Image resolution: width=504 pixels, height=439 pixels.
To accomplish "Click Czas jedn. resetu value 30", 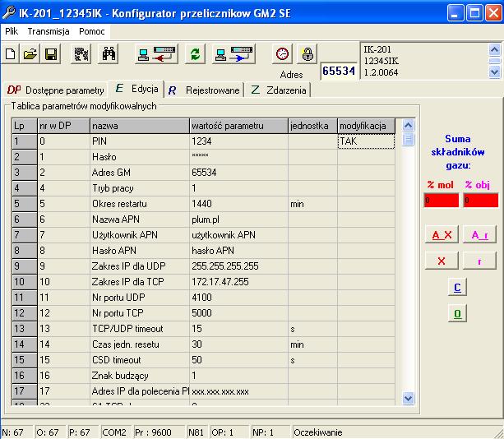I will point(238,344).
